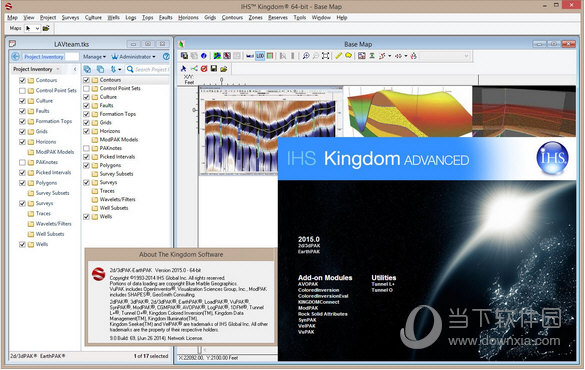The width and height of the screenshot is (585, 370).
Task: Select ModPAK Models in the left tree
Action: coord(54,152)
